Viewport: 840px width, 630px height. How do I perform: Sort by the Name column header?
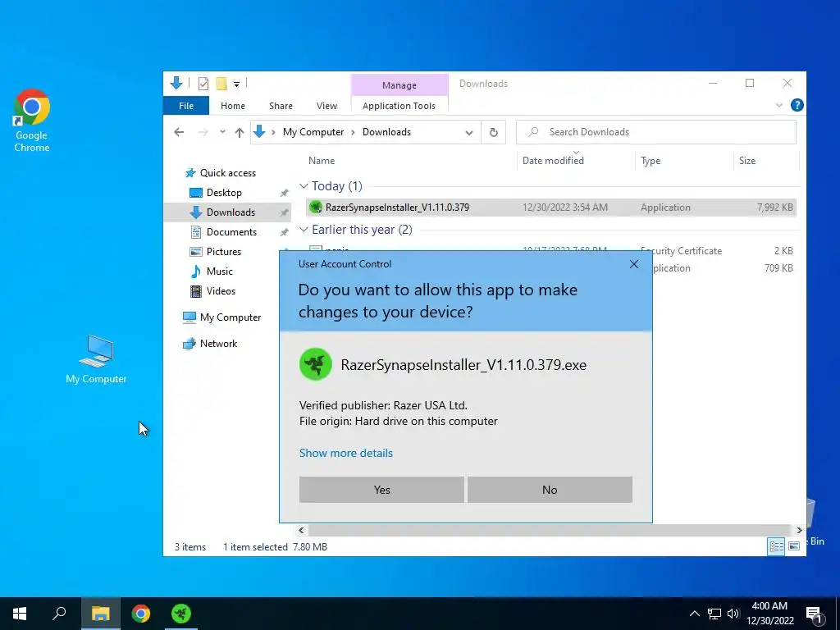coord(322,161)
